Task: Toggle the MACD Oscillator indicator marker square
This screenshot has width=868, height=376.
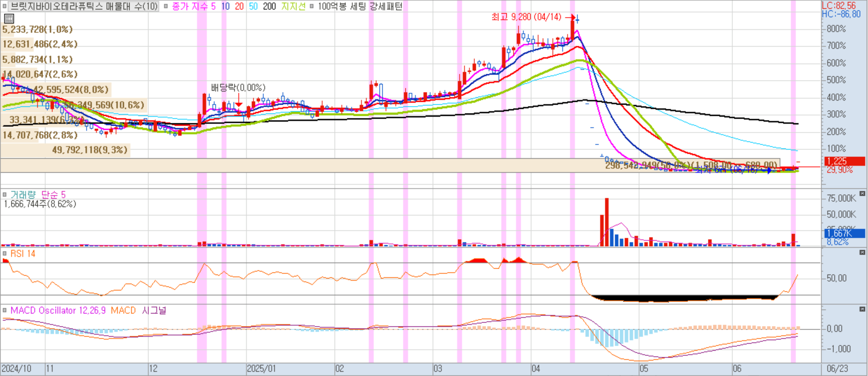Action: [5, 311]
